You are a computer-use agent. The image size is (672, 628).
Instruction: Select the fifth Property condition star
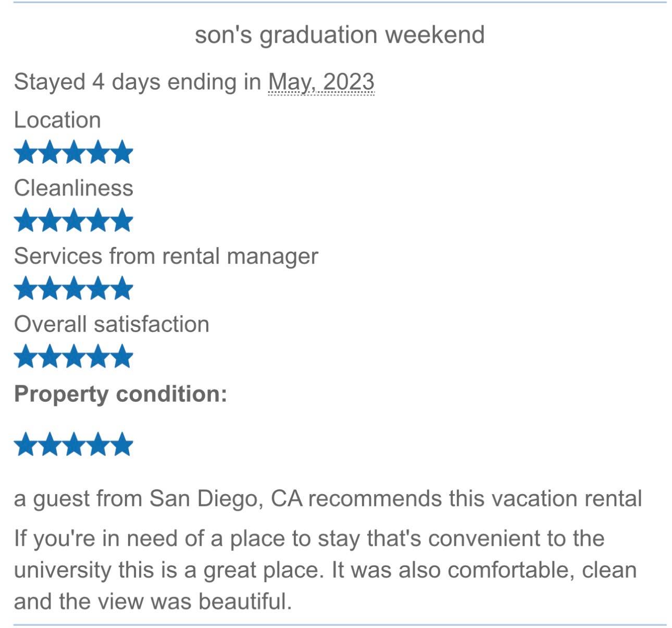122,445
